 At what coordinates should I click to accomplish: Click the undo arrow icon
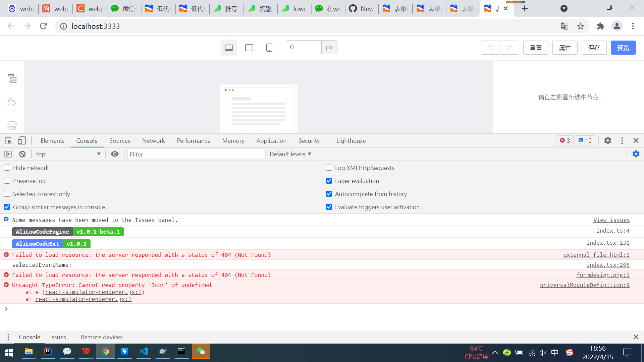(490, 47)
